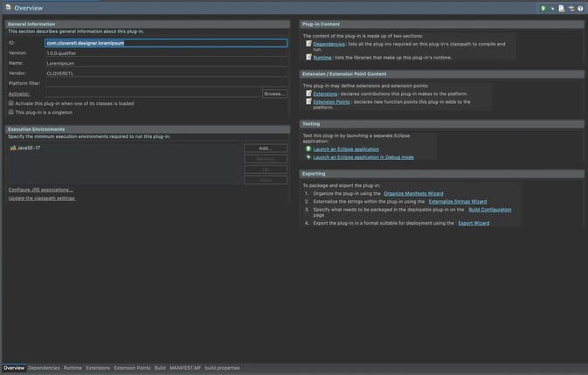Click the Overview page header icon
This screenshot has width=588, height=375.
point(8,8)
